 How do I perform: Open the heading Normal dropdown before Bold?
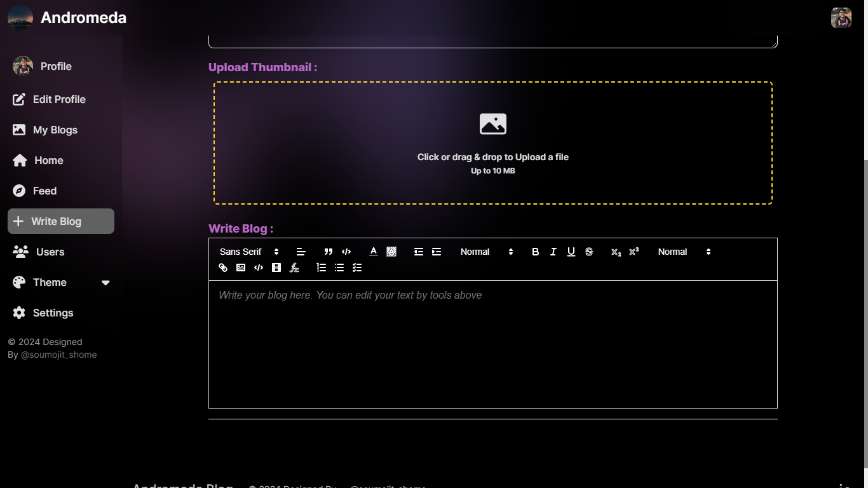point(487,252)
